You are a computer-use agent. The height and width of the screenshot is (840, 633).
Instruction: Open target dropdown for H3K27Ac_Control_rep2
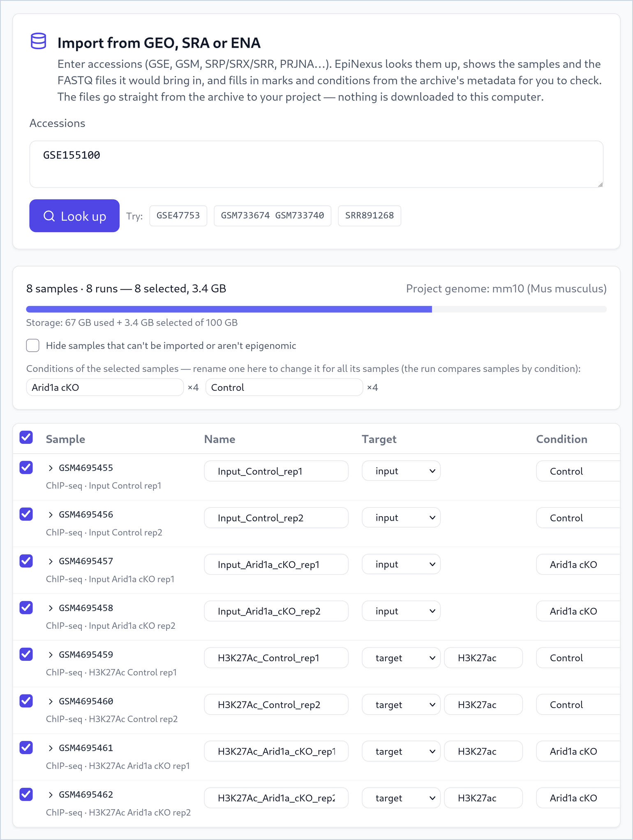pyautogui.click(x=401, y=704)
